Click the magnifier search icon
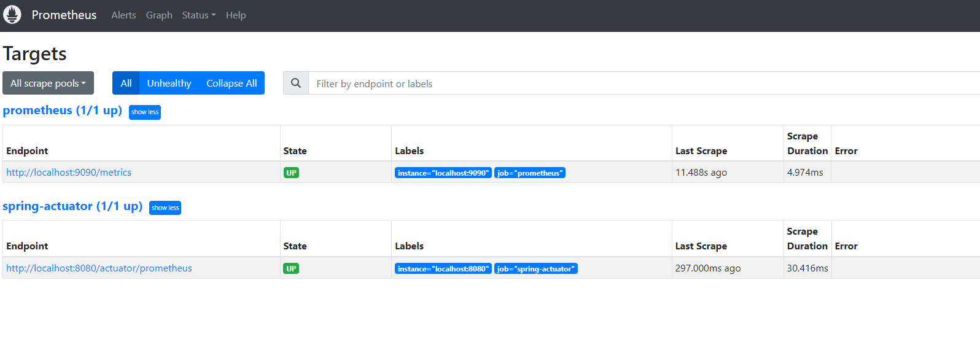Viewport: 980px width, 347px height. tap(296, 83)
